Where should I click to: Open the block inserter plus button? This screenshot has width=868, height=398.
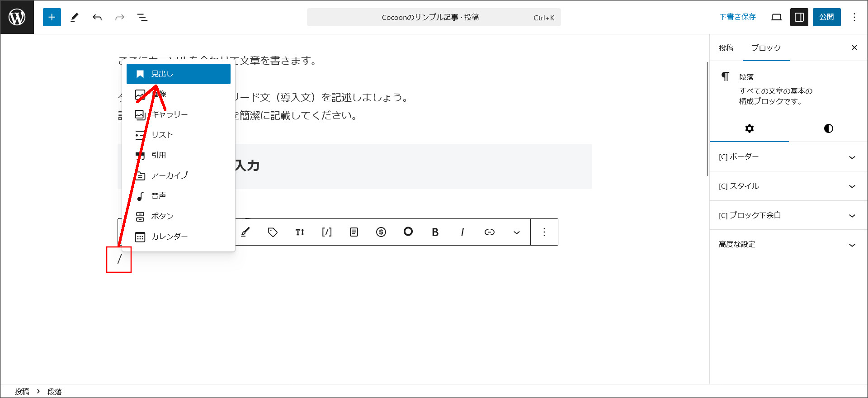(x=52, y=17)
